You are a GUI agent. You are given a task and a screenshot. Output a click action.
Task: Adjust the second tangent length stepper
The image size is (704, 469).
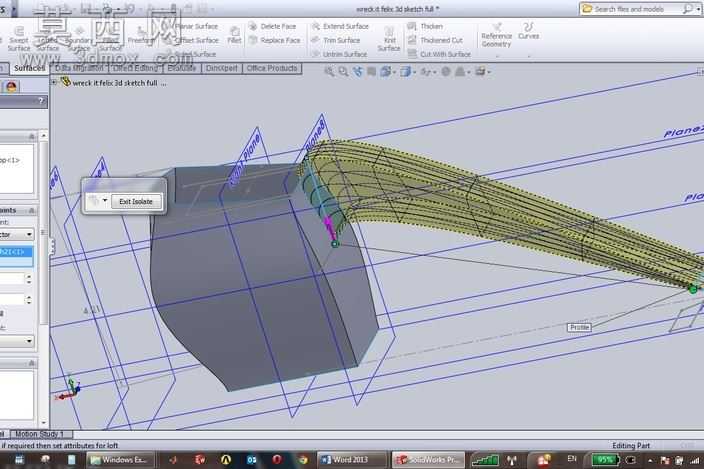[x=29, y=299]
